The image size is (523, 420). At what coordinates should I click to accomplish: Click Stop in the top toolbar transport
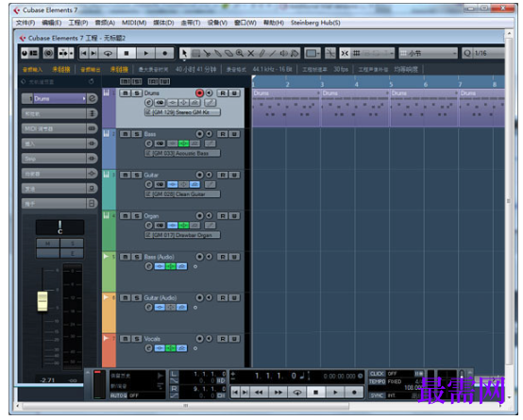click(127, 54)
